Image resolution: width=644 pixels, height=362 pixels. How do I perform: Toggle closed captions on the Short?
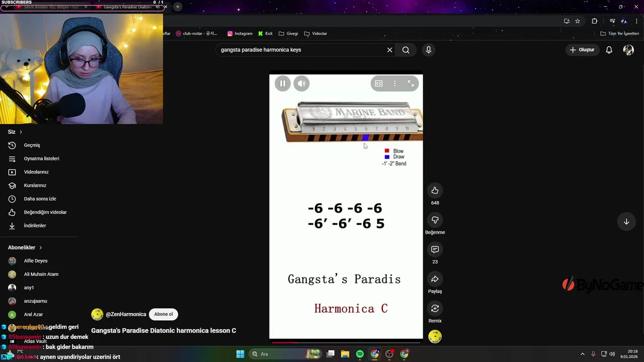[378, 83]
